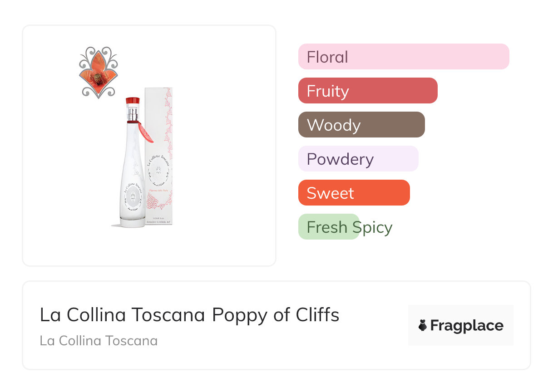Click the upper oval label on the bottle

tap(158, 171)
